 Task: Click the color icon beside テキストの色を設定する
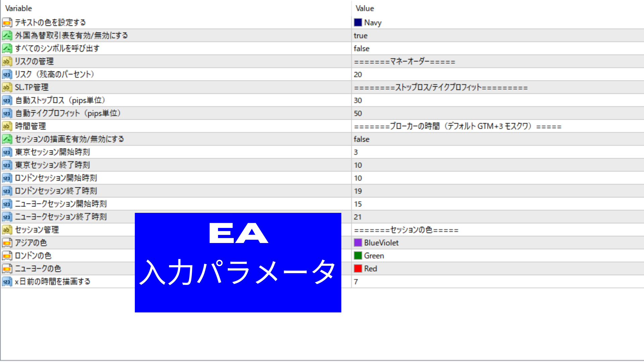[x=7, y=22]
